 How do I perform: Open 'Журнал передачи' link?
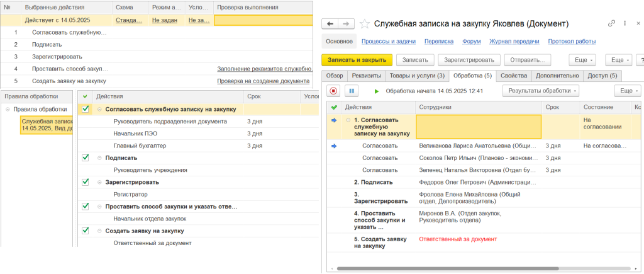[x=514, y=42]
